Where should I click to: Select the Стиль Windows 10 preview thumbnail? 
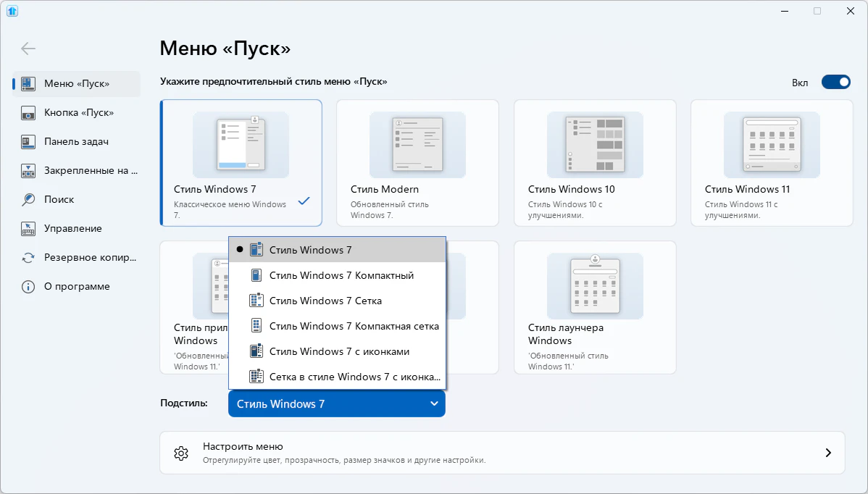[595, 144]
